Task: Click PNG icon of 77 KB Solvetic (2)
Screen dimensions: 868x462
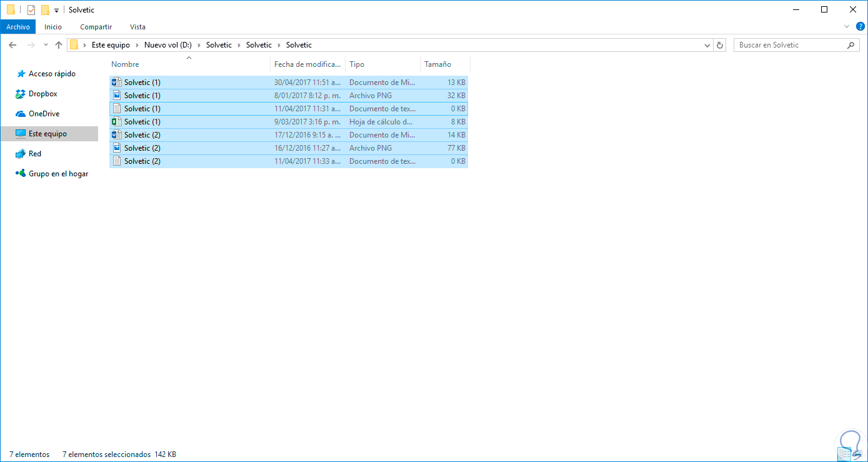Action: click(116, 148)
